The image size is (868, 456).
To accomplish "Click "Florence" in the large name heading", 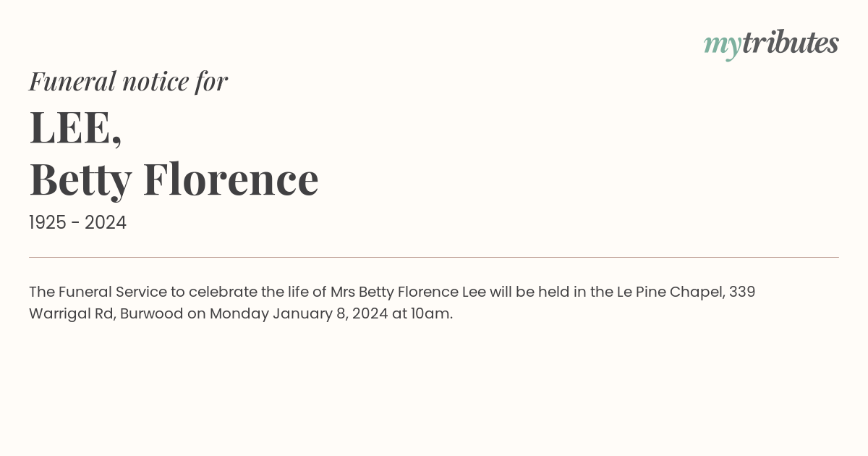I will [x=231, y=179].
